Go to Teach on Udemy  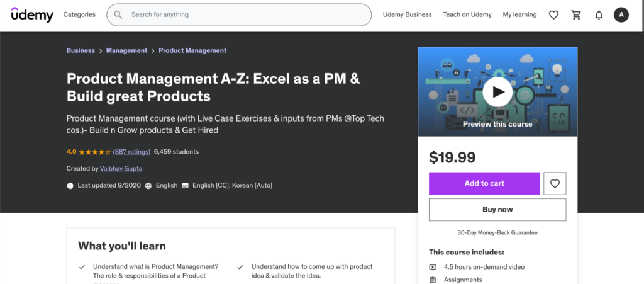pos(467,14)
